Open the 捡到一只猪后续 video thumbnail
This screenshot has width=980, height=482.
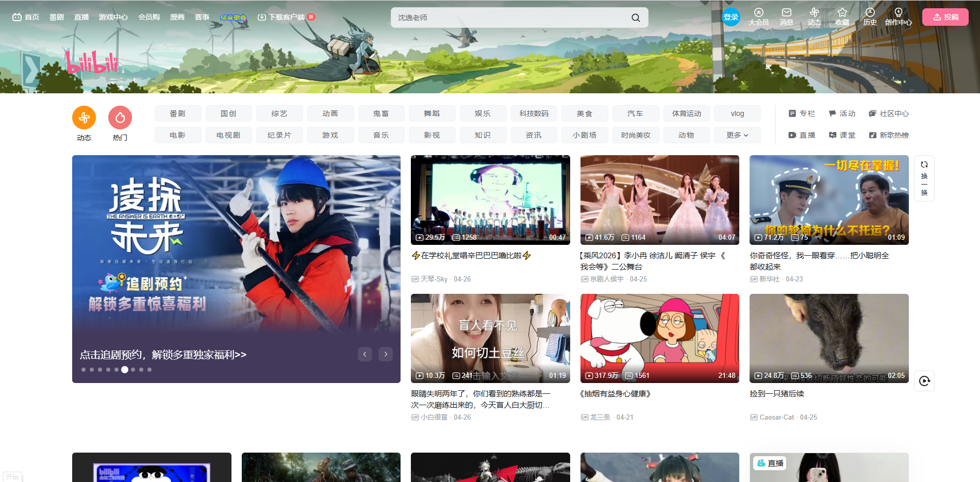coord(829,338)
